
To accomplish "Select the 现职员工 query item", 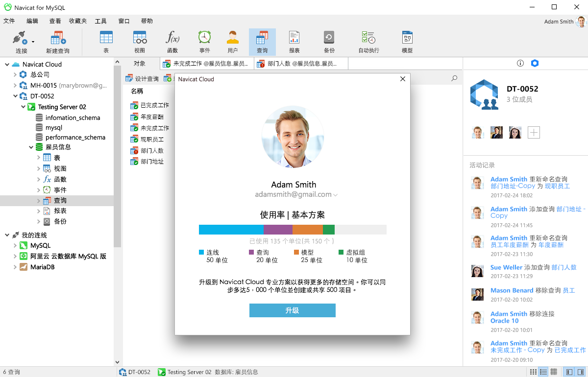I will [x=147, y=139].
